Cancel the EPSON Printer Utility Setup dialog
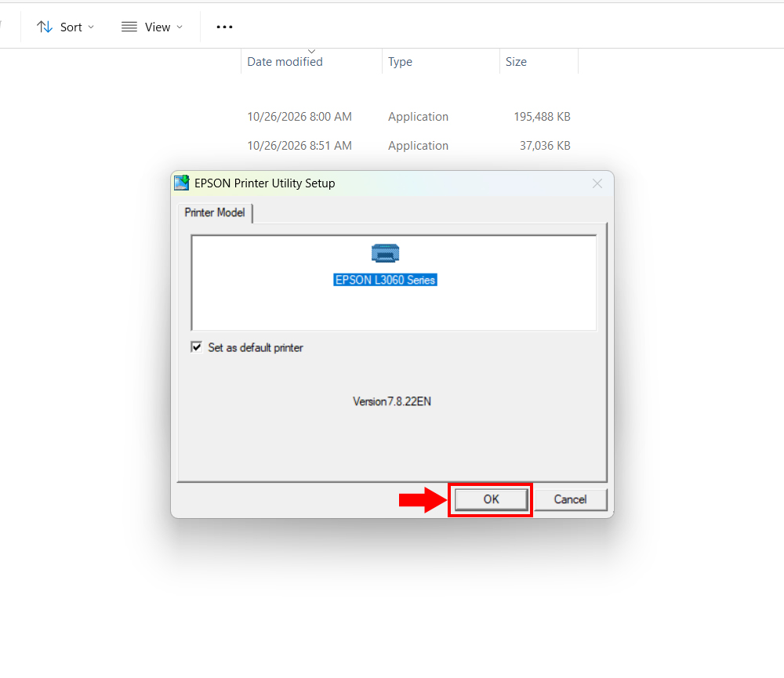 click(571, 499)
